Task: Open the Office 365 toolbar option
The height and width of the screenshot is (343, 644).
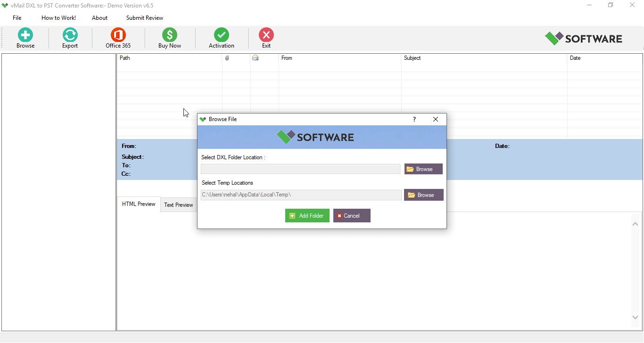Action: point(118,38)
